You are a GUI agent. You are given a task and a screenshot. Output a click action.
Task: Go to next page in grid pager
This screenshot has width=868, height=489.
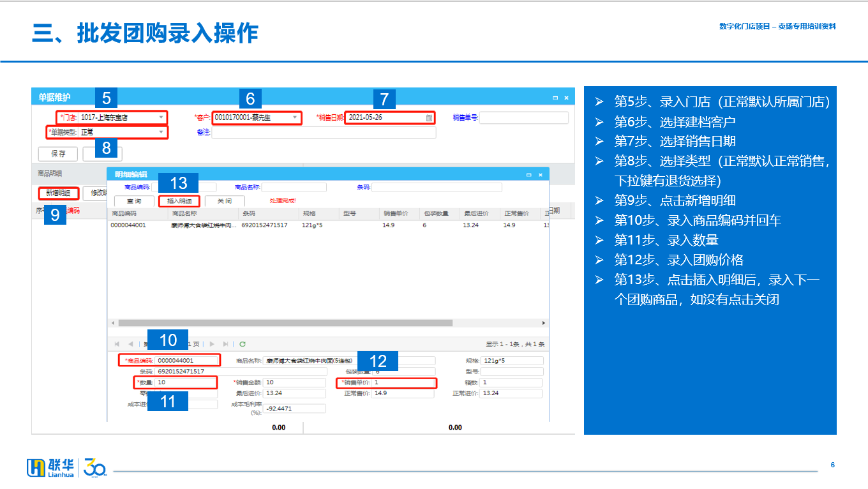213,344
